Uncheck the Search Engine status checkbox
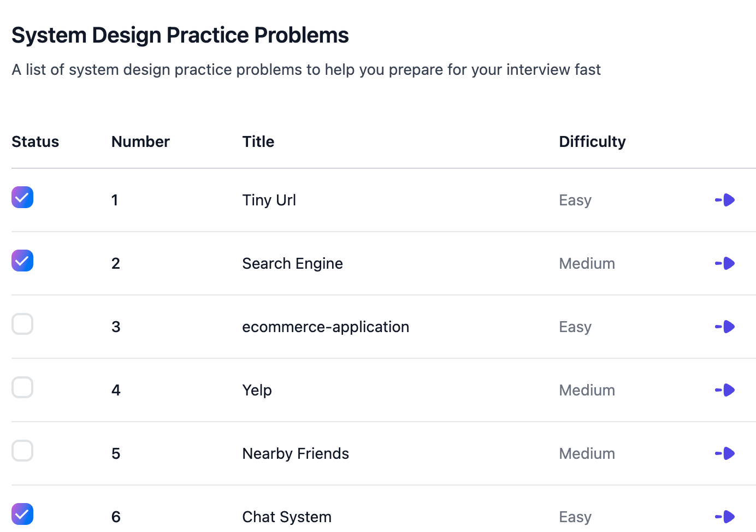Viewport: 756px width, 532px height. tap(22, 261)
